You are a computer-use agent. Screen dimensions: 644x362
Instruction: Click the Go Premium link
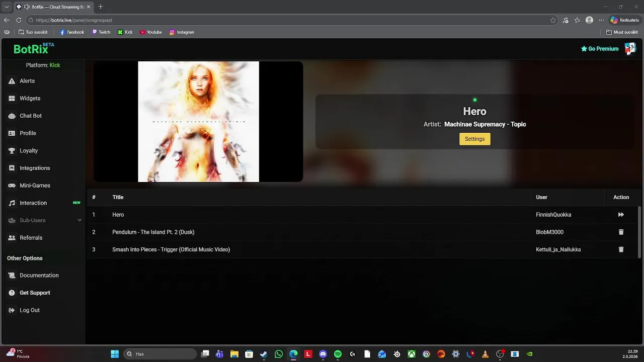pos(600,49)
